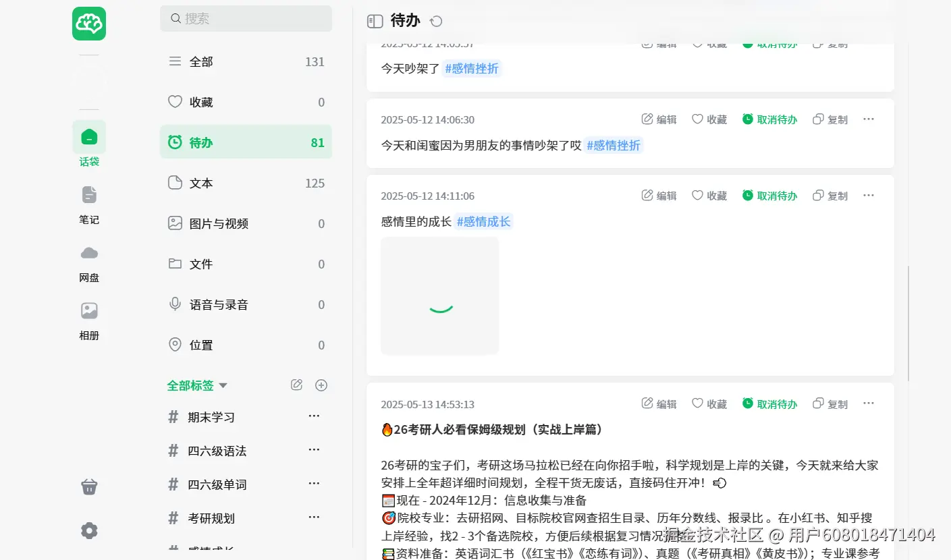The width and height of the screenshot is (951, 560).
Task: Click 取消待办 on the 14:11:06 note
Action: 769,196
